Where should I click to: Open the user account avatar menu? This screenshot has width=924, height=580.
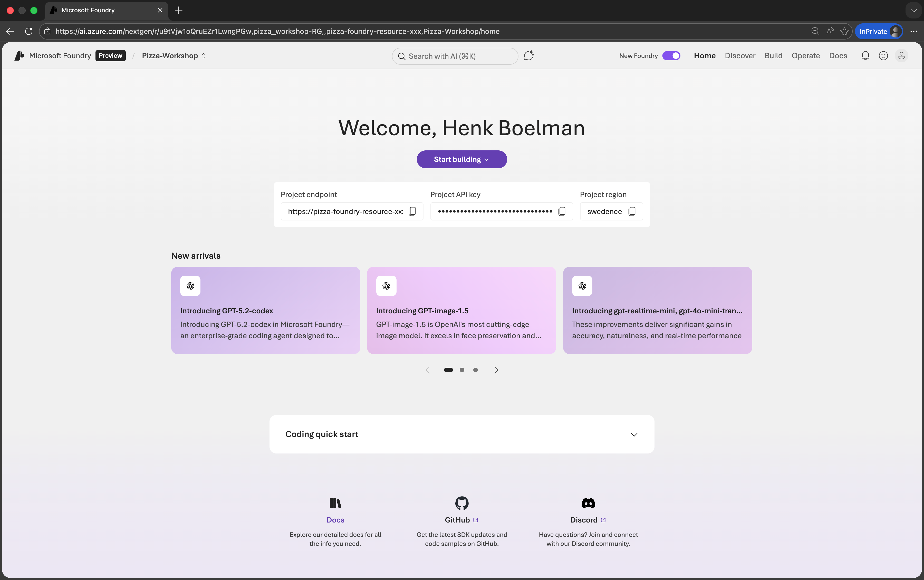pos(901,56)
